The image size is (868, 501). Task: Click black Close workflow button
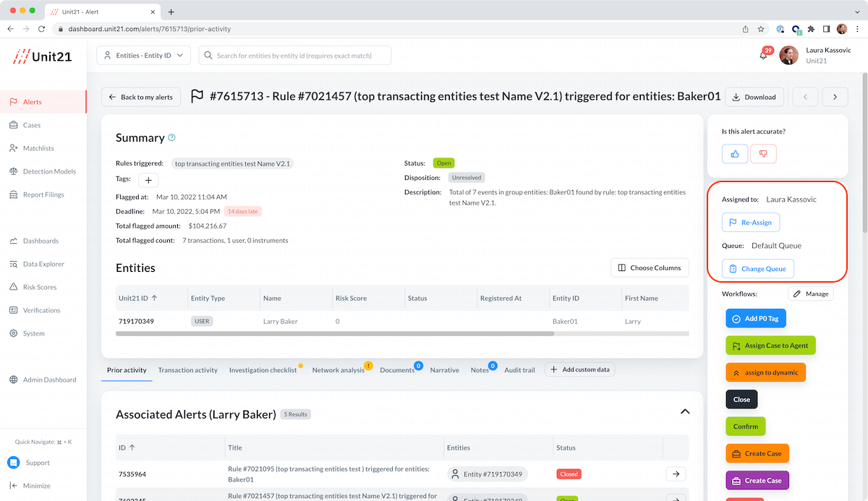pos(741,399)
